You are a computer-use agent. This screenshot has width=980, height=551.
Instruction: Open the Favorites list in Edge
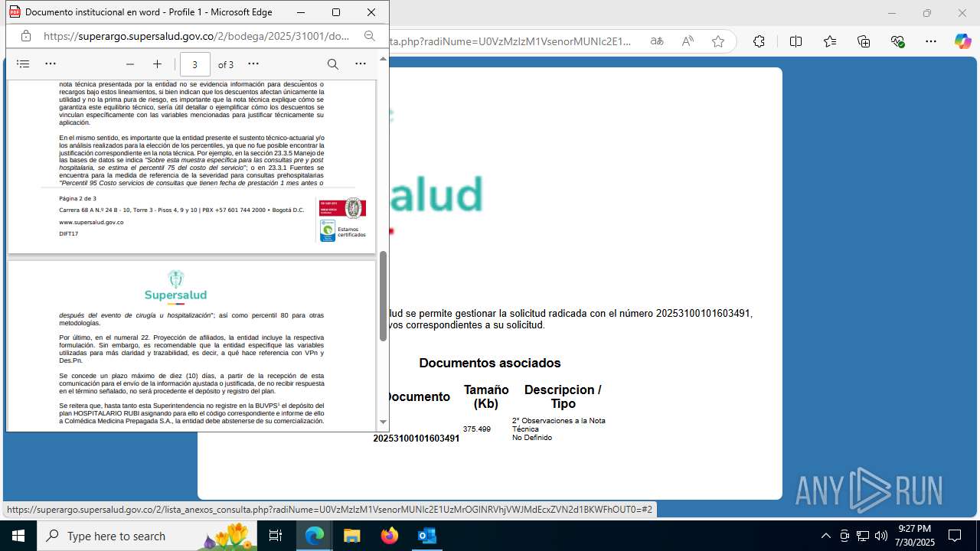pos(830,41)
